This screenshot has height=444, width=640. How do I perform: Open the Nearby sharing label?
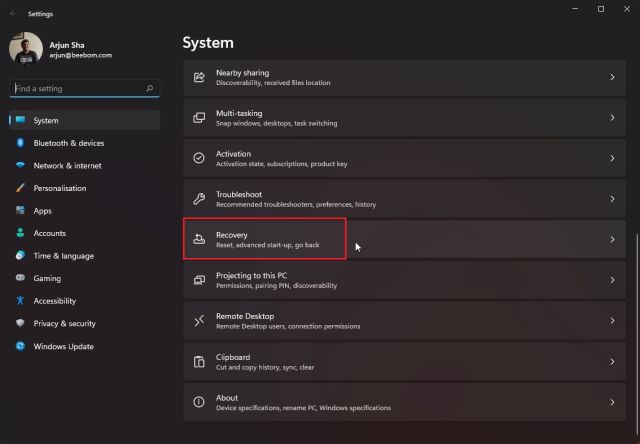click(x=242, y=73)
